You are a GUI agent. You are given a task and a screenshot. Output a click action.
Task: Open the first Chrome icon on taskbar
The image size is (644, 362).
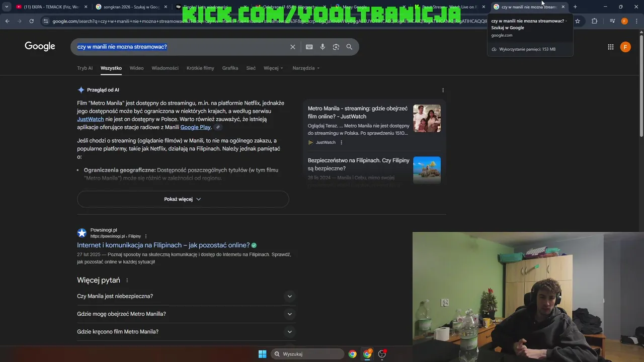[x=353, y=354]
